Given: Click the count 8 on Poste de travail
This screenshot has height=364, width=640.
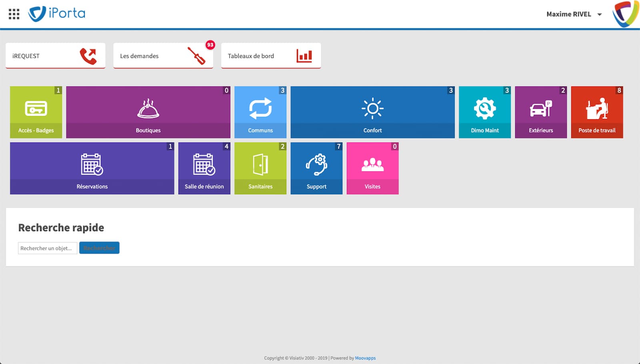Looking at the screenshot, I should tap(619, 90).
